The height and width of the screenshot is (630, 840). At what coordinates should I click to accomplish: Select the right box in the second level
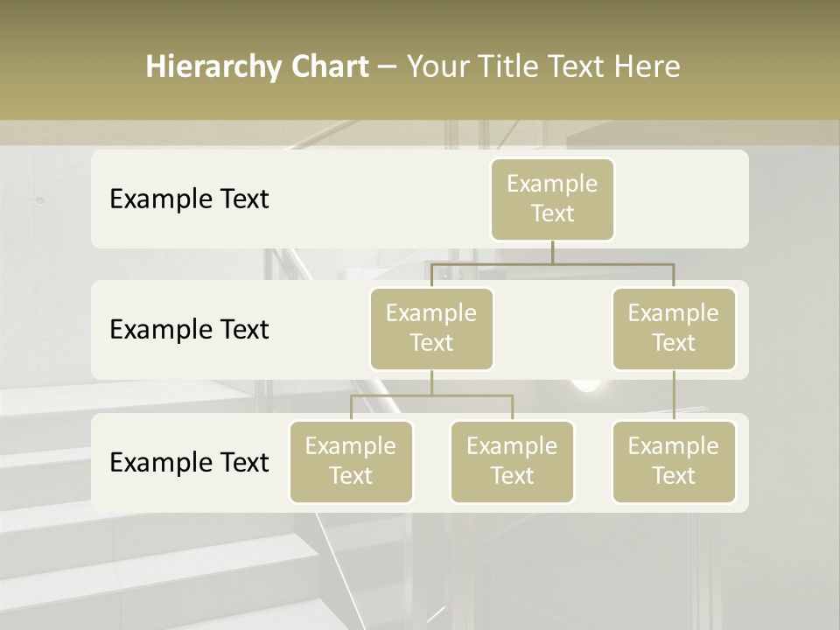pyautogui.click(x=674, y=329)
